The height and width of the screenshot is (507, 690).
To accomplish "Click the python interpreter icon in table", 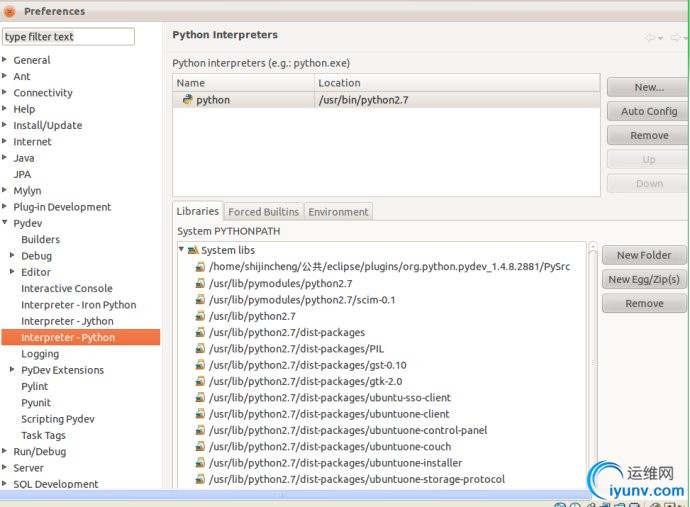I will (187, 100).
